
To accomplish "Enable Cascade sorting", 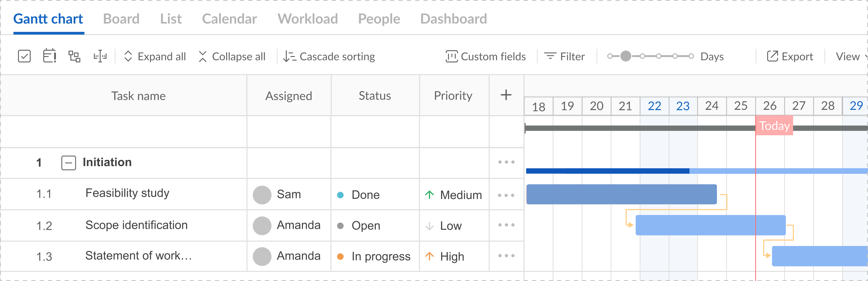I will pos(329,56).
